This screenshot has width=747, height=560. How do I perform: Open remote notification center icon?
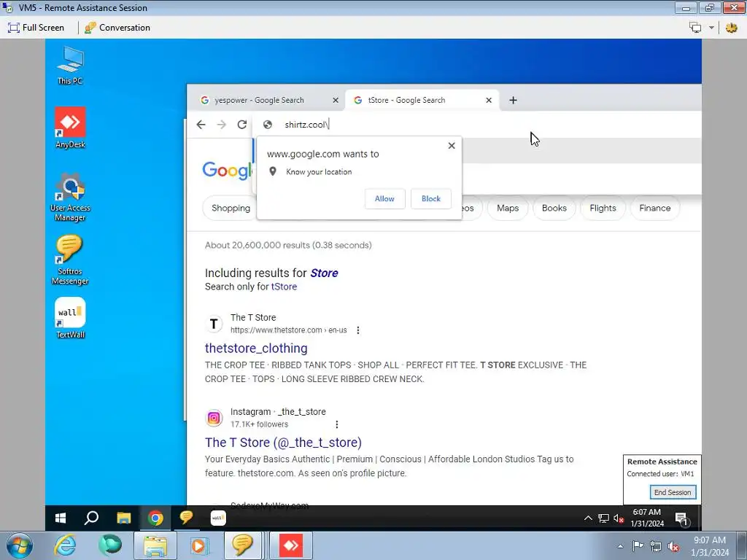(681, 518)
